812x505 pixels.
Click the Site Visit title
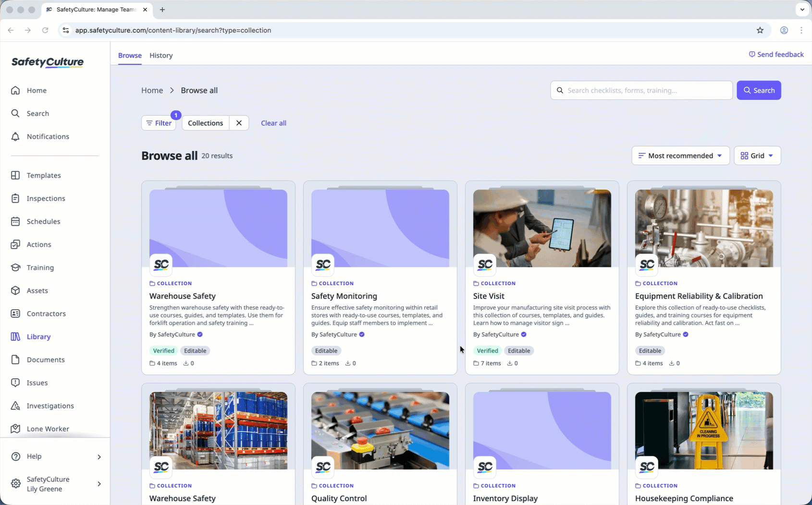coord(489,296)
